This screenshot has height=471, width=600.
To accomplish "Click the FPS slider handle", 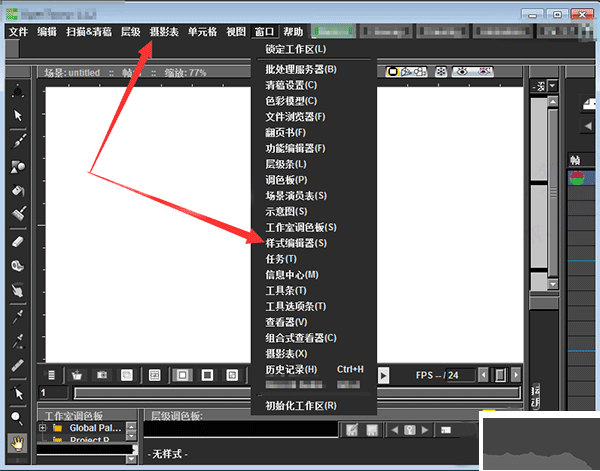I will pos(500,375).
